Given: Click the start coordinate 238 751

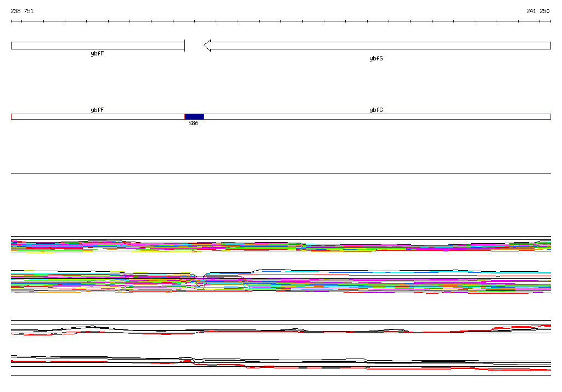Looking at the screenshot, I should 22,11.
